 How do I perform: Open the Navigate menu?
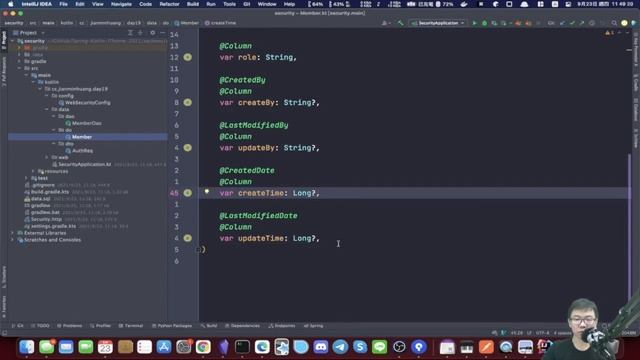[121, 4]
